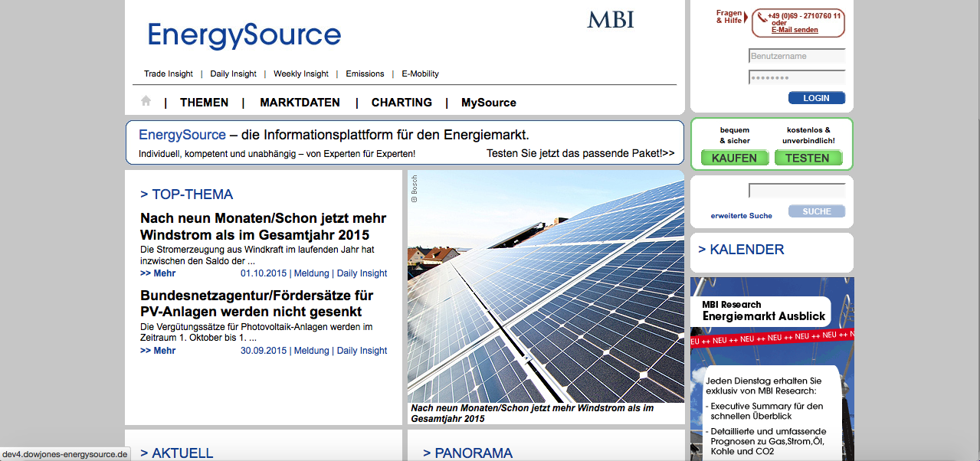Click Daily Insight link dated 30.09.2015
Image resolution: width=980 pixels, height=461 pixels.
coord(362,351)
